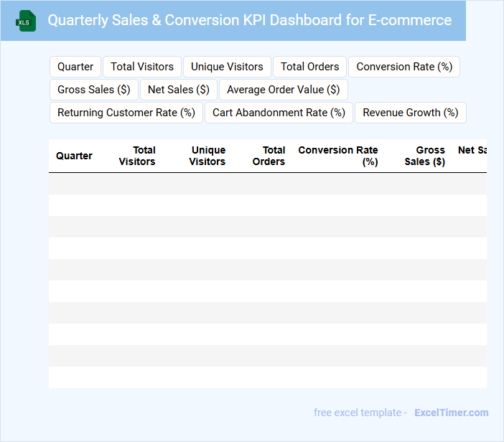Select the Net Sales ($) tag
This screenshot has width=504, height=442.
[179, 90]
